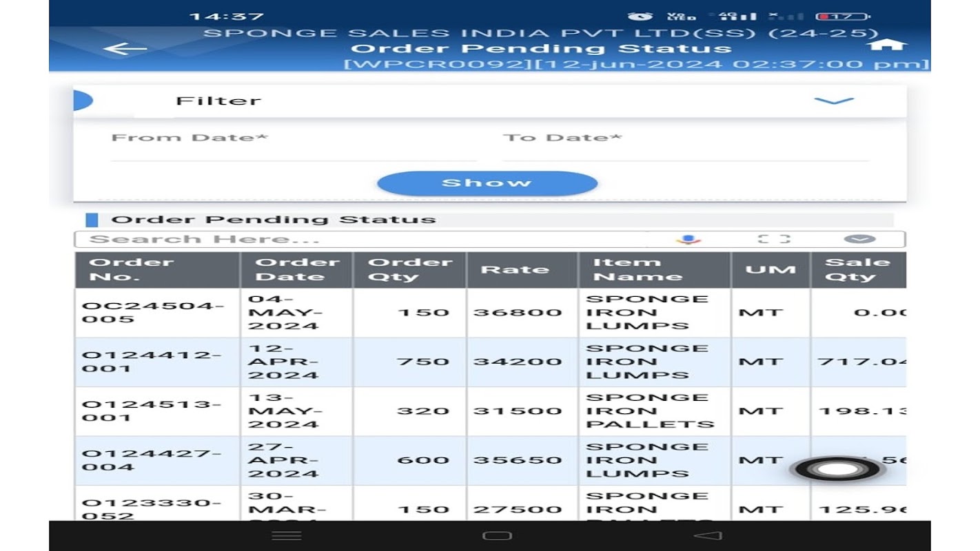Click sale quantity 717.04
The width and height of the screenshot is (980, 551).
click(x=861, y=362)
